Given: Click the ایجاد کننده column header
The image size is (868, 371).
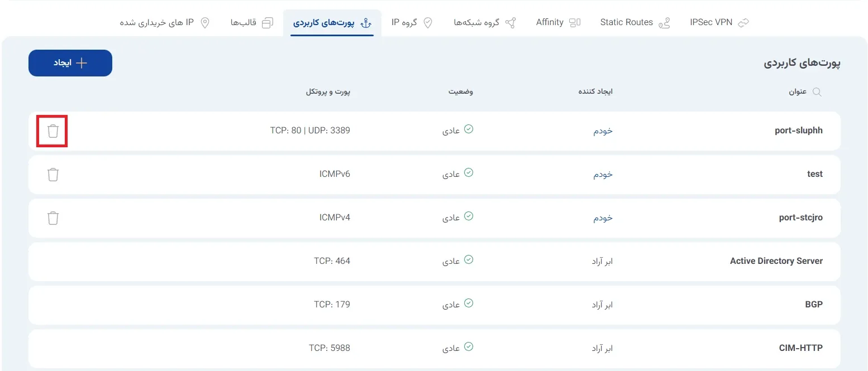Looking at the screenshot, I should click(x=595, y=91).
